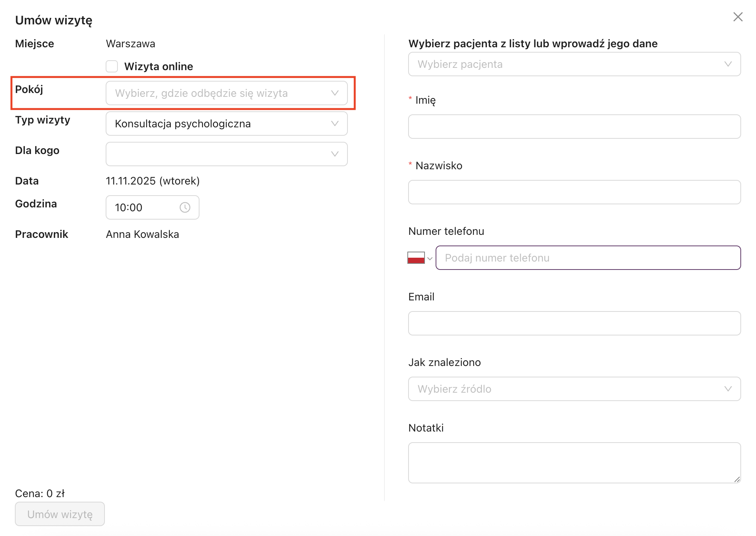The image size is (756, 536).
Task: Open the Dla kogo dropdown
Action: pyautogui.click(x=226, y=154)
